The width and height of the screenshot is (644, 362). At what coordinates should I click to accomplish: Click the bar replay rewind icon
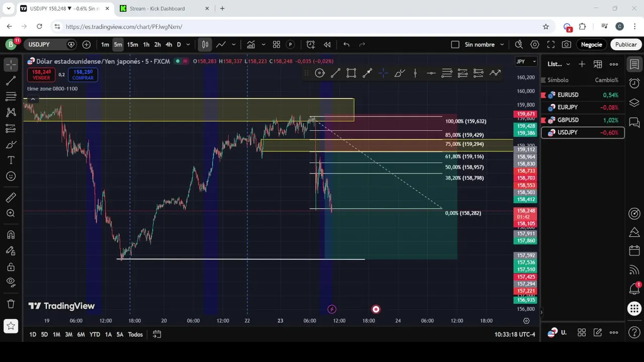point(327,44)
